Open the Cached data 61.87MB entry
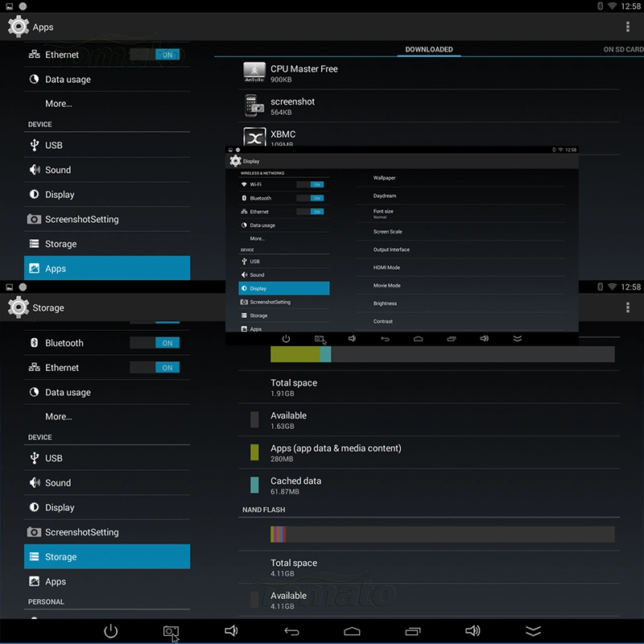Image resolution: width=644 pixels, height=644 pixels. coord(429,485)
